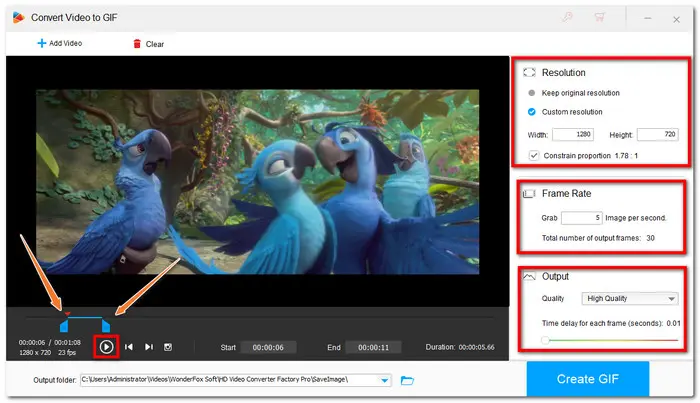Click the Start time field
The image size is (700, 403).
pos(268,347)
